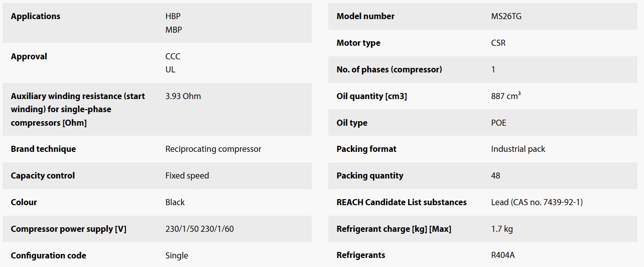
Task: Select the 230/1/50 230/1/60 power supply value
Action: click(x=199, y=229)
